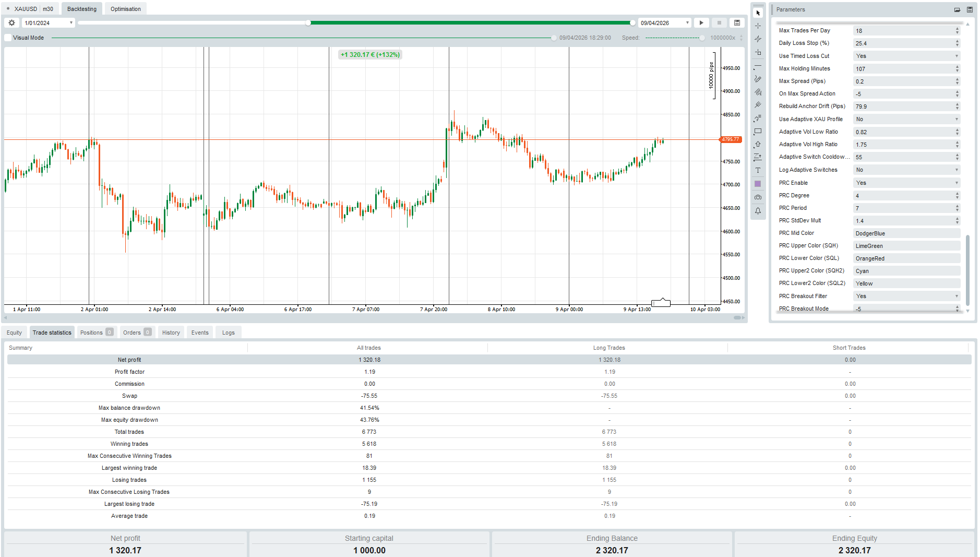Open the History results panel
The height and width of the screenshot is (557, 980).
171,332
